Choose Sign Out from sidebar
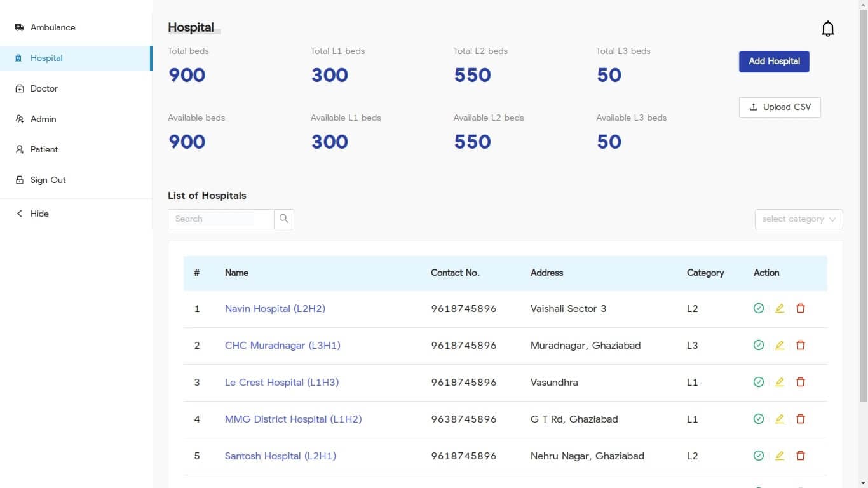The image size is (868, 488). pyautogui.click(x=76, y=180)
